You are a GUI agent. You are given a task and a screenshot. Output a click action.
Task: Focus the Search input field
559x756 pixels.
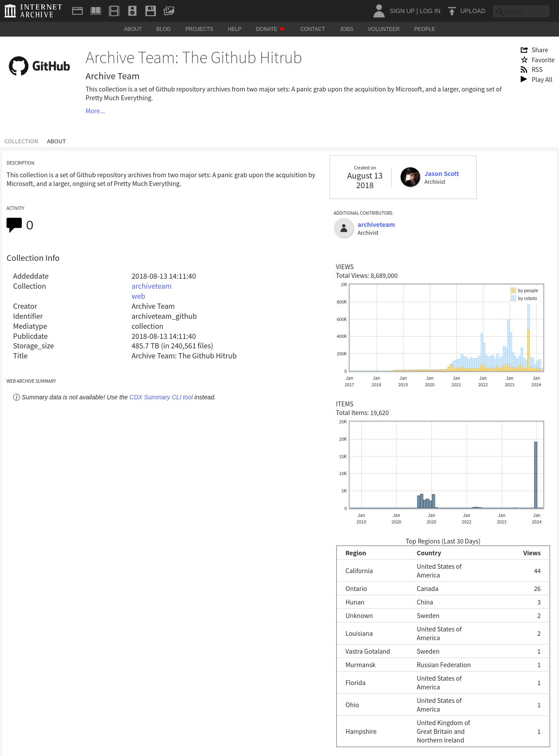point(521,11)
